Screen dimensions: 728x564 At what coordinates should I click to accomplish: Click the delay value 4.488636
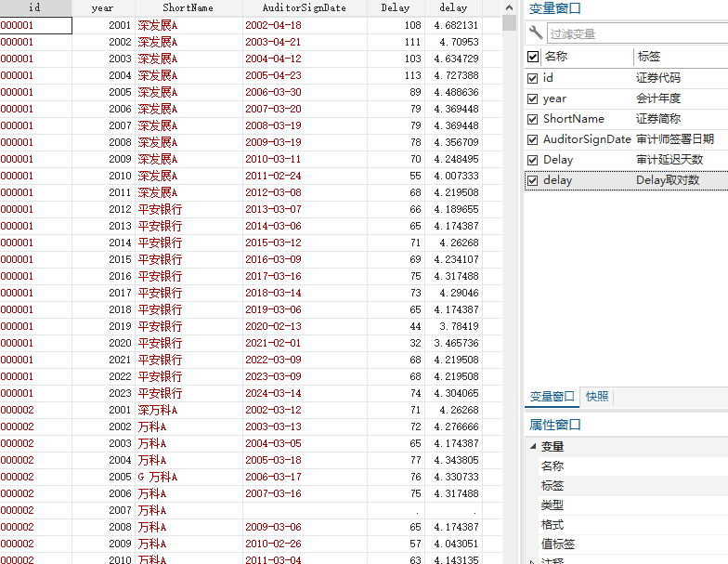point(453,93)
